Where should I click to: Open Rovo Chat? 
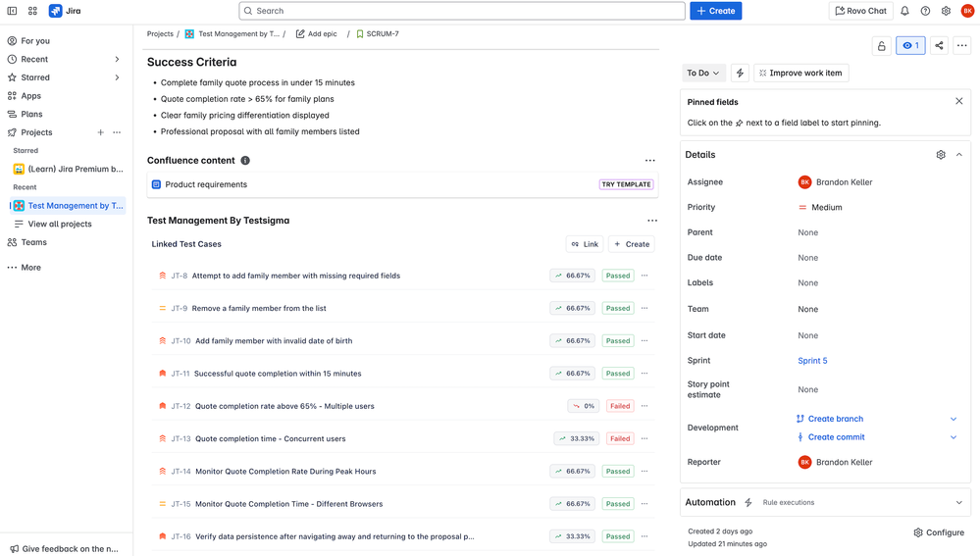pos(860,11)
